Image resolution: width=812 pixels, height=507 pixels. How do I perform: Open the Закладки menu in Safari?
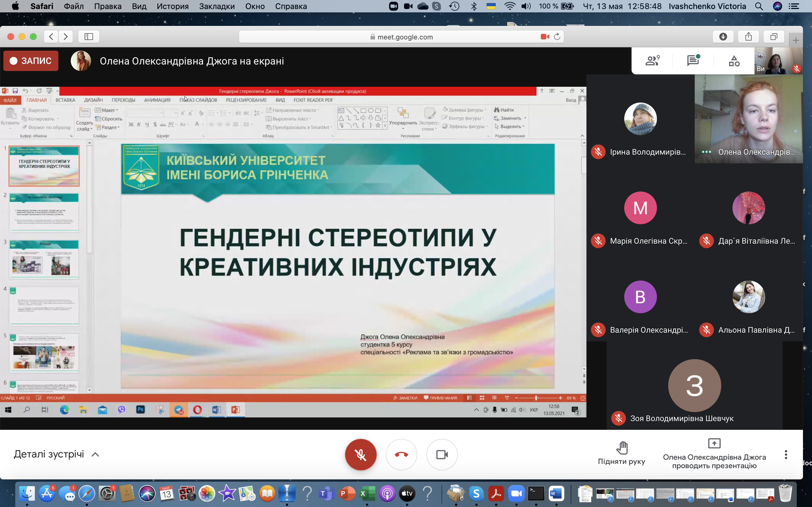point(217,6)
